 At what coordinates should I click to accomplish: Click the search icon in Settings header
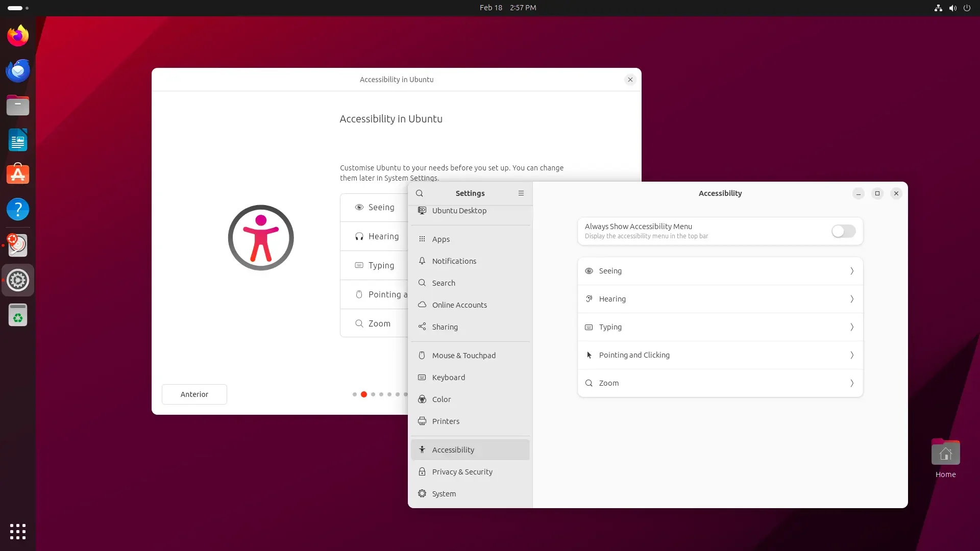420,193
